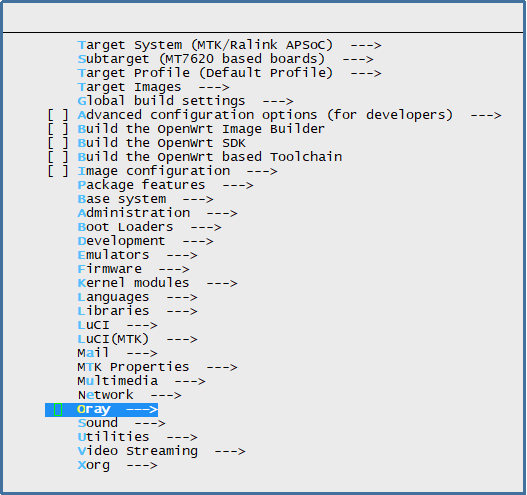Open the MTK Properties entry
The width and height of the screenshot is (527, 495).
(157, 367)
